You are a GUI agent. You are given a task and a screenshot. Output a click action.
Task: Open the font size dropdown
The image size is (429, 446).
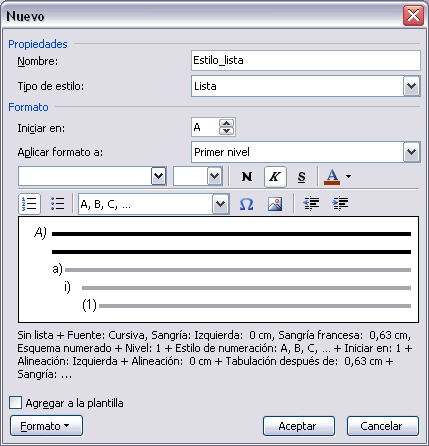214,176
